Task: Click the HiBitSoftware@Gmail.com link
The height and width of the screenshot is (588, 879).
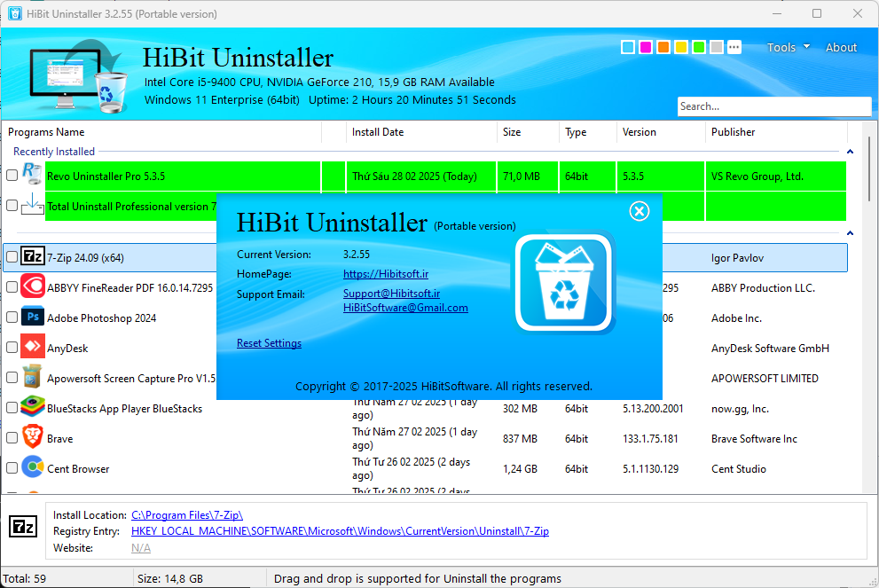Action: click(405, 308)
